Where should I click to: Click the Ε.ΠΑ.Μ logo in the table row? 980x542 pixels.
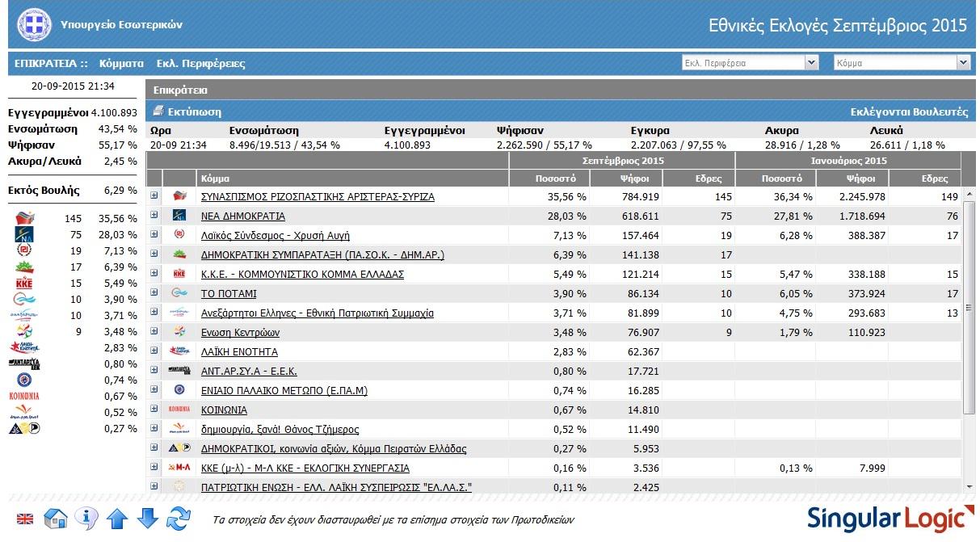tap(179, 390)
